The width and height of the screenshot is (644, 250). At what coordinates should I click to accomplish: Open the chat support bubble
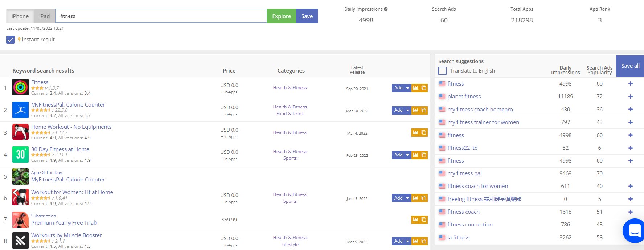click(x=634, y=231)
